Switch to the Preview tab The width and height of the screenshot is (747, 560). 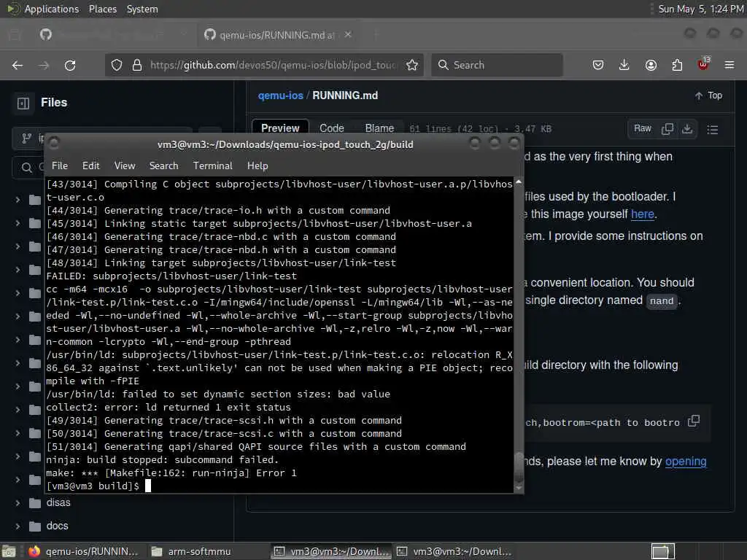click(x=280, y=128)
